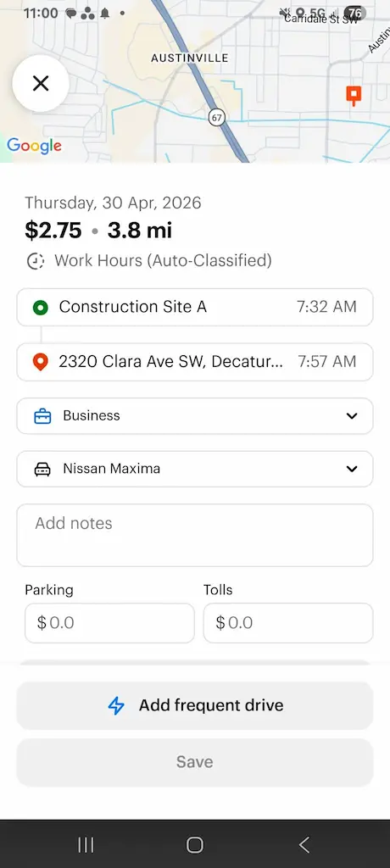Screen dimensions: 390x868
Task: Tap the blue briefcase Business icon
Action: 42,416
